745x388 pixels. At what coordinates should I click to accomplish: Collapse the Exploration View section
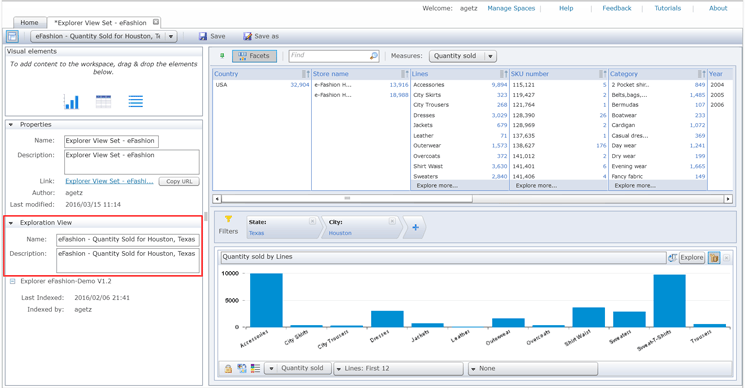11,223
